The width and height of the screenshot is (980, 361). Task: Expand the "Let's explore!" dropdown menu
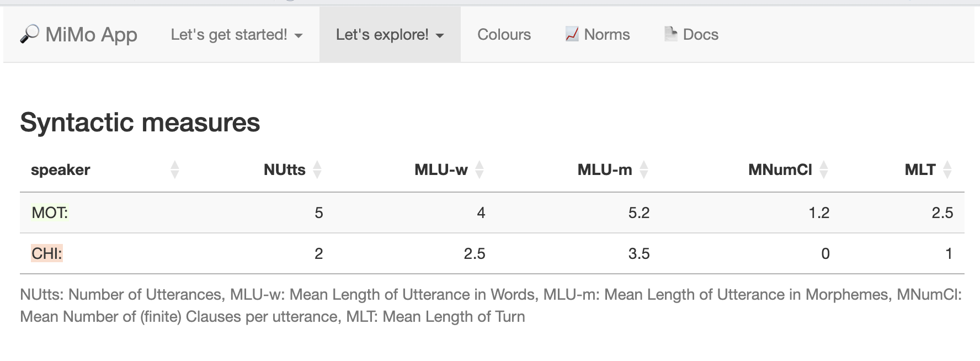pos(382,35)
